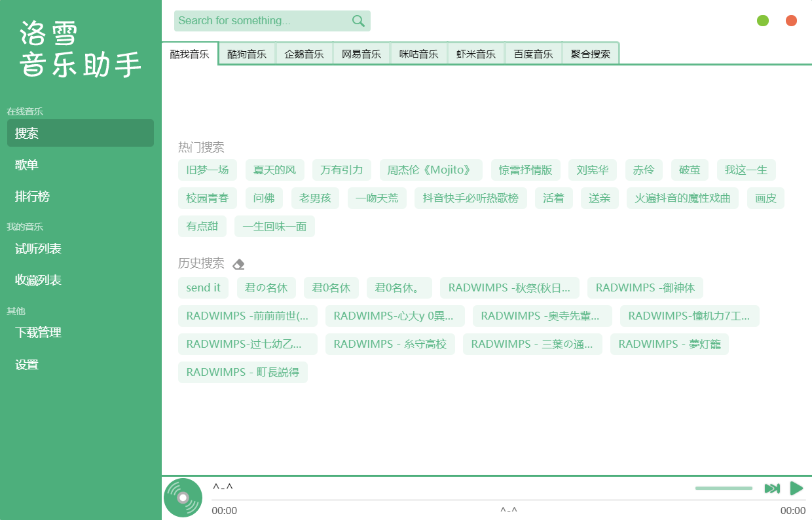Adjust the volume slider
812x520 pixels.
tap(724, 489)
